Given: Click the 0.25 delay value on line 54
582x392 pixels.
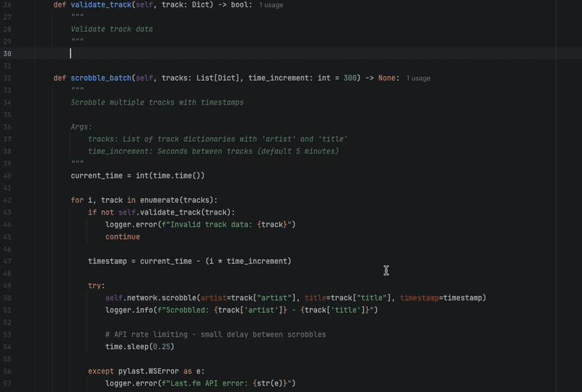Looking at the screenshot, I should (162, 347).
